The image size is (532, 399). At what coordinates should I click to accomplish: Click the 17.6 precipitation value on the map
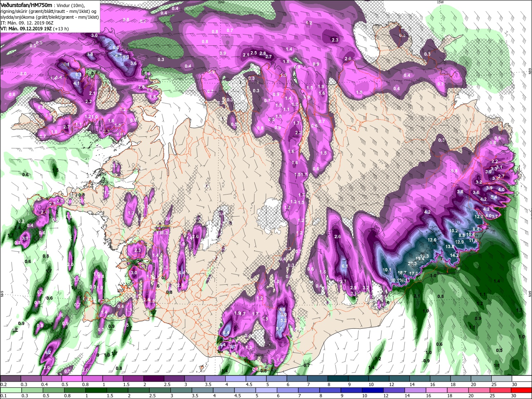point(414,273)
